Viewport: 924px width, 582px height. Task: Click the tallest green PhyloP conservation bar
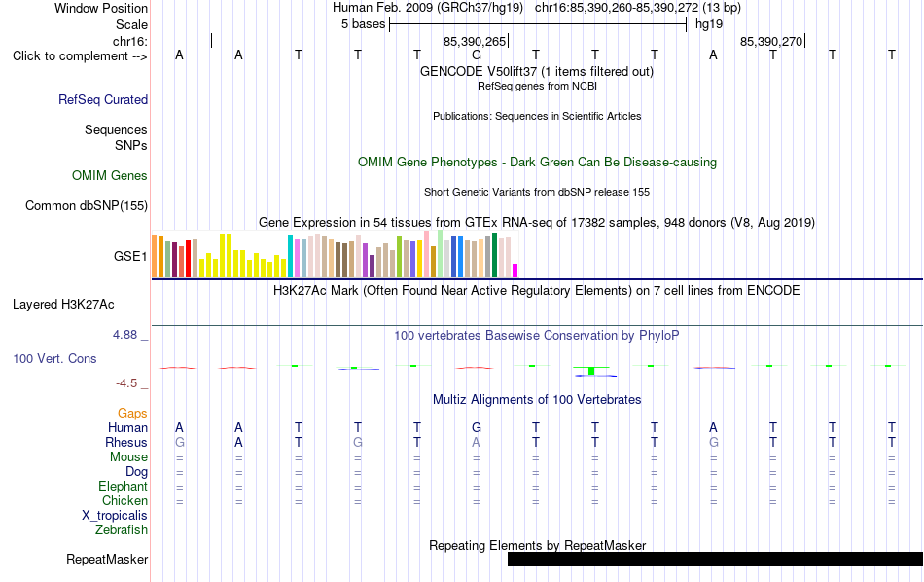pyautogui.click(x=591, y=370)
